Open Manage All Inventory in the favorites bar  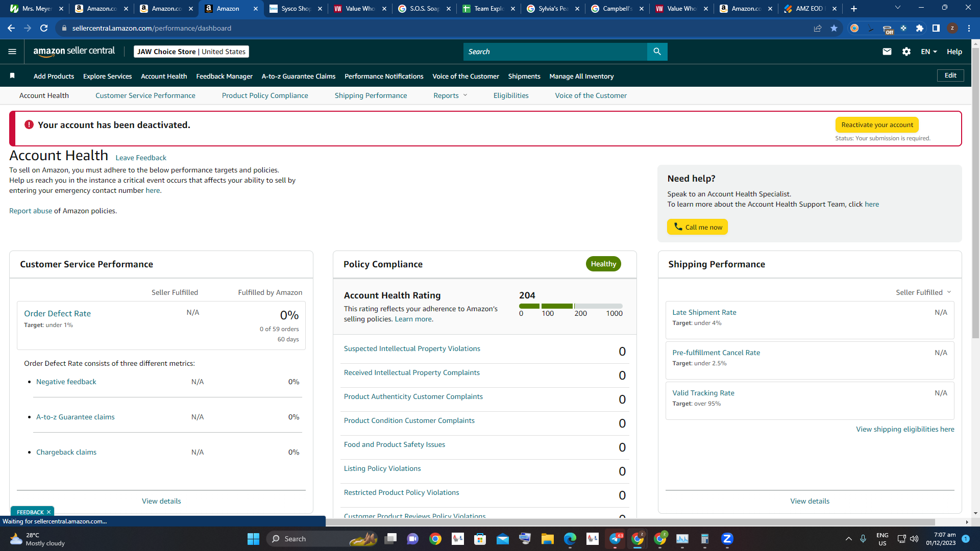581,76
